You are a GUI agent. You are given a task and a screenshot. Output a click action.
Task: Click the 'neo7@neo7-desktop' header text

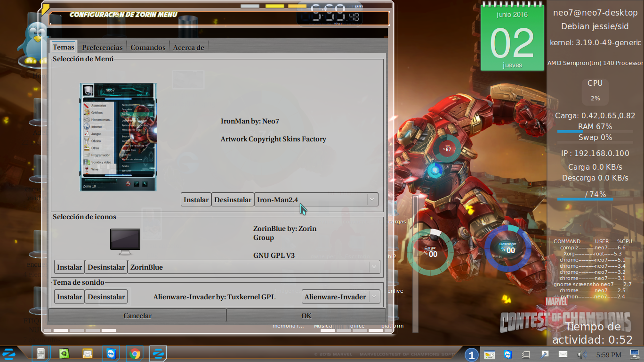click(595, 13)
